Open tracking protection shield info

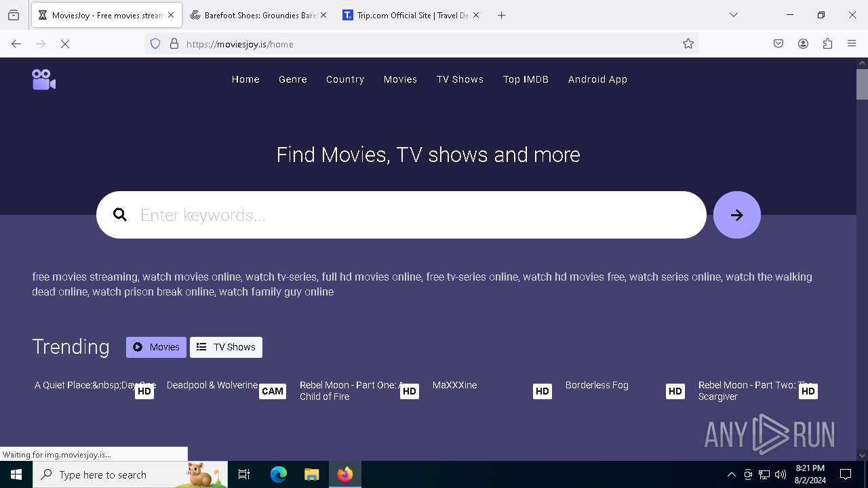(x=155, y=44)
